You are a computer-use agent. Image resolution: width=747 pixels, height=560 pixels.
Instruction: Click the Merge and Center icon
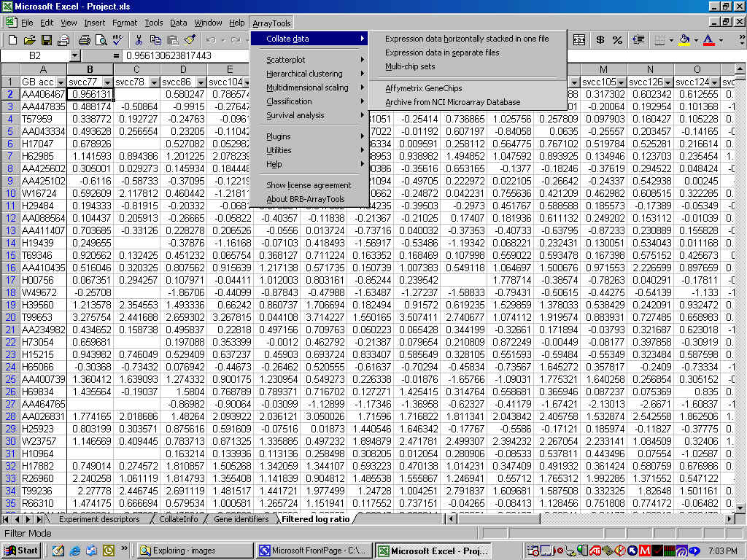578,40
